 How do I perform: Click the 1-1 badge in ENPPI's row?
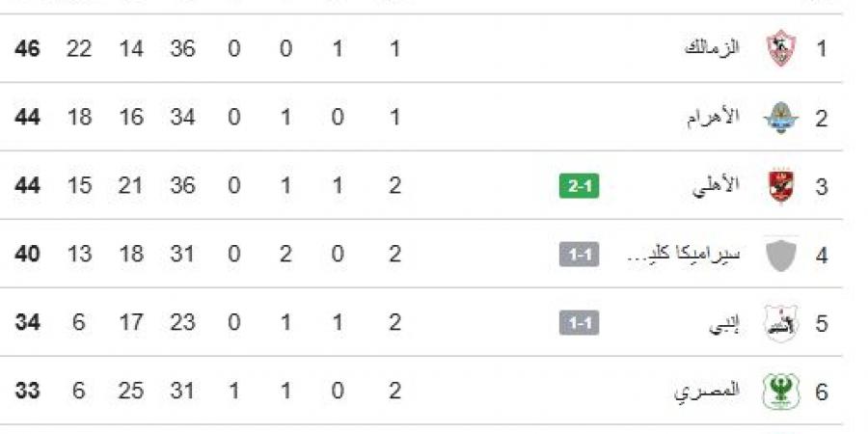pos(579,323)
